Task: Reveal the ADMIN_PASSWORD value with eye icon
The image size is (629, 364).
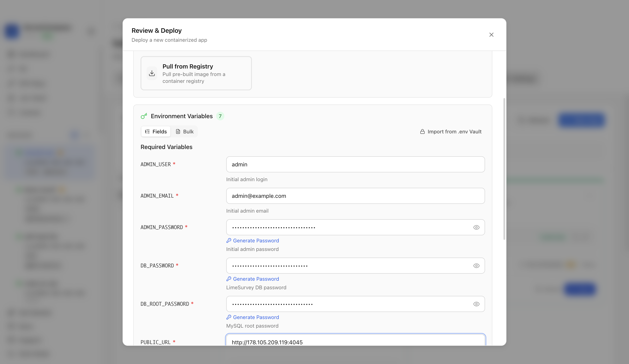Action: [476, 227]
